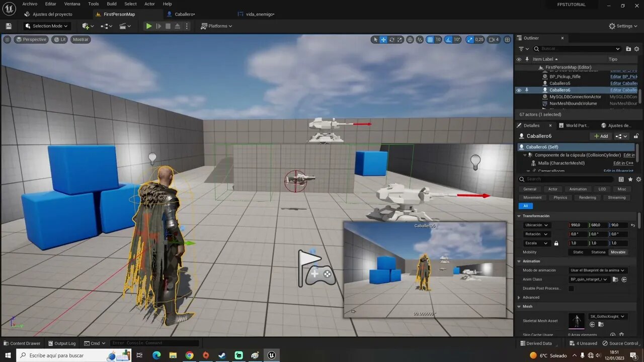Activate the Select objects arrow tool

click(375, 40)
